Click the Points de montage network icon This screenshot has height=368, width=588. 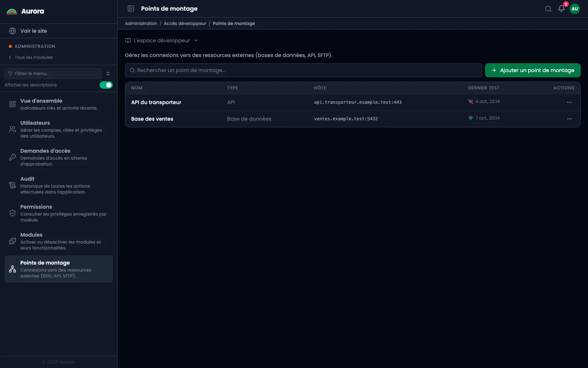tap(12, 269)
